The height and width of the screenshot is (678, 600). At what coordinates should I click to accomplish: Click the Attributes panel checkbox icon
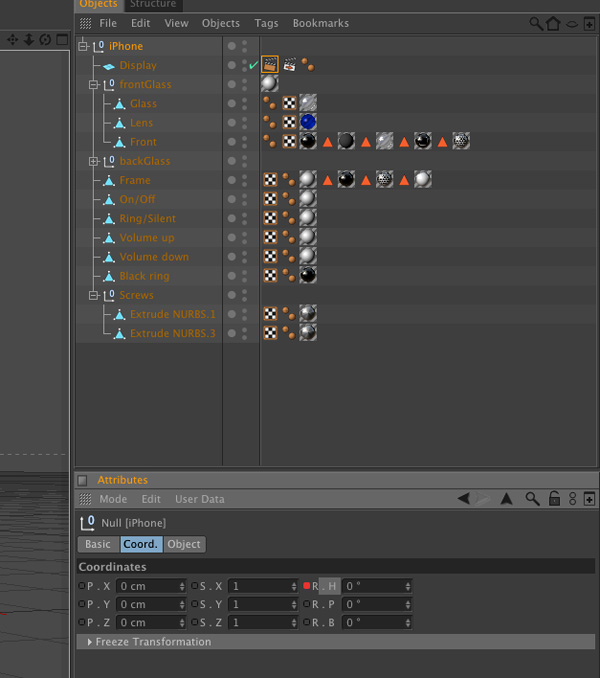click(82, 480)
